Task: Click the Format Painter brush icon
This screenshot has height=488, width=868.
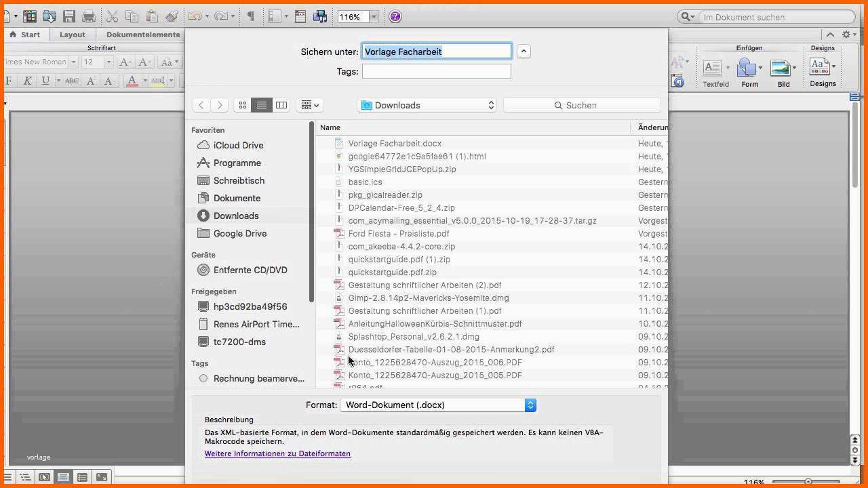Action: 172,16
